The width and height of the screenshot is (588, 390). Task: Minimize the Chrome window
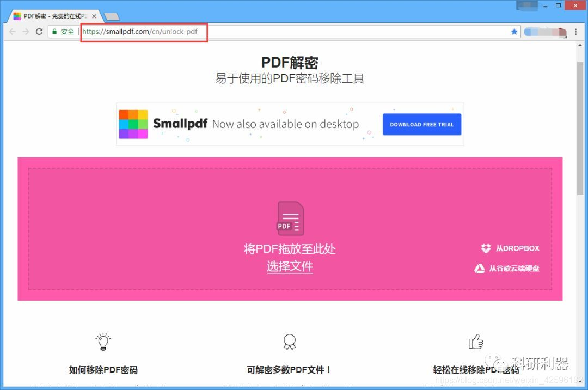point(545,5)
